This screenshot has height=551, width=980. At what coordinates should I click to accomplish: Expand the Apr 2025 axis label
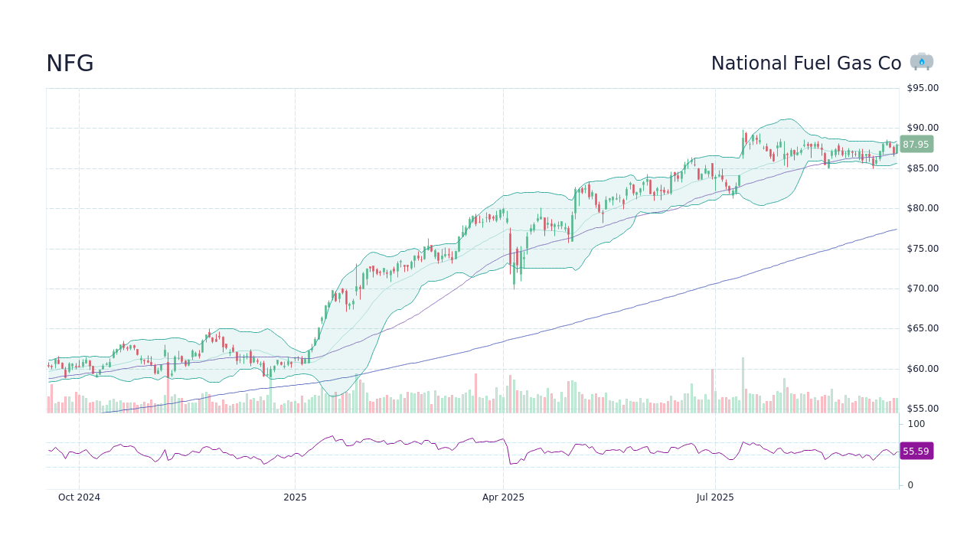pos(504,497)
